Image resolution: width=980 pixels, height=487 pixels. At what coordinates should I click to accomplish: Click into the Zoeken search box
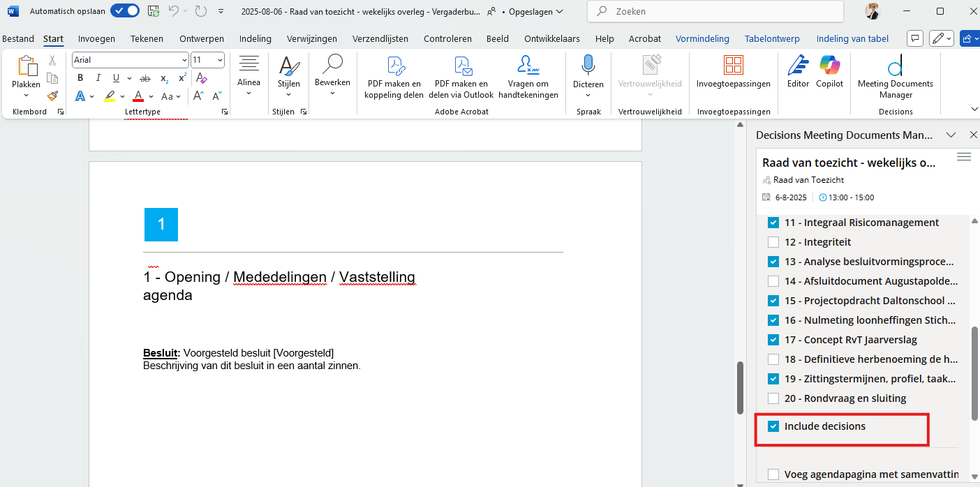pyautogui.click(x=719, y=12)
